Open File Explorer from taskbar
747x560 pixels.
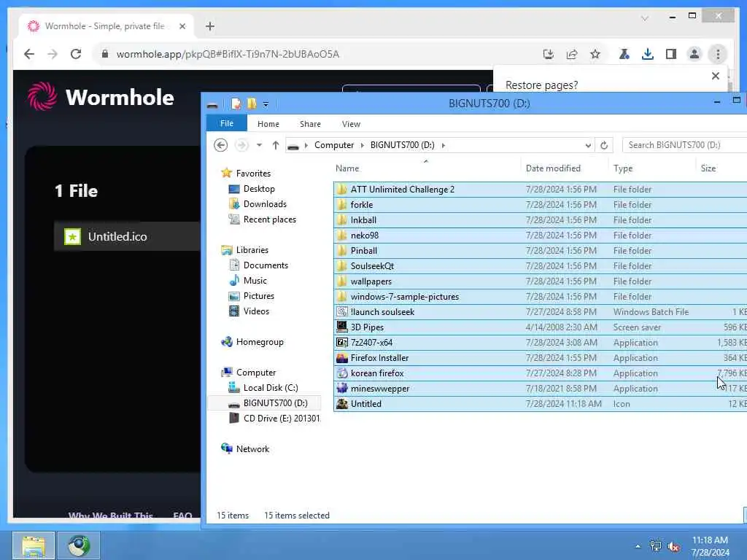click(34, 545)
